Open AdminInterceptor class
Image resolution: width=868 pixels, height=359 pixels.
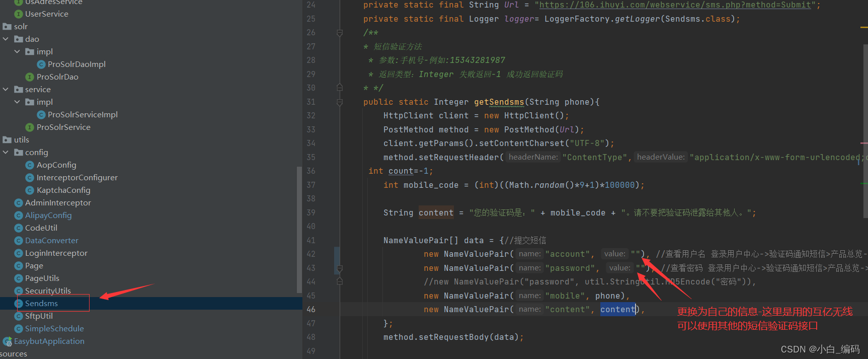point(58,202)
